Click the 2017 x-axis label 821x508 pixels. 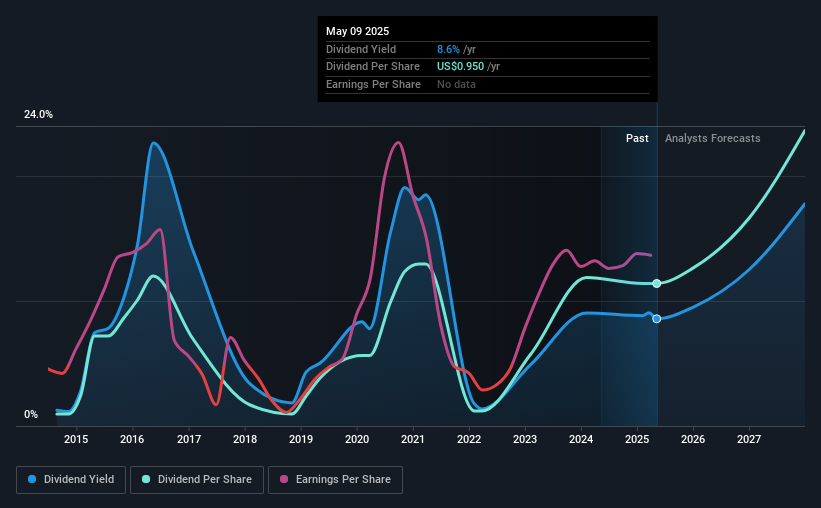189,439
